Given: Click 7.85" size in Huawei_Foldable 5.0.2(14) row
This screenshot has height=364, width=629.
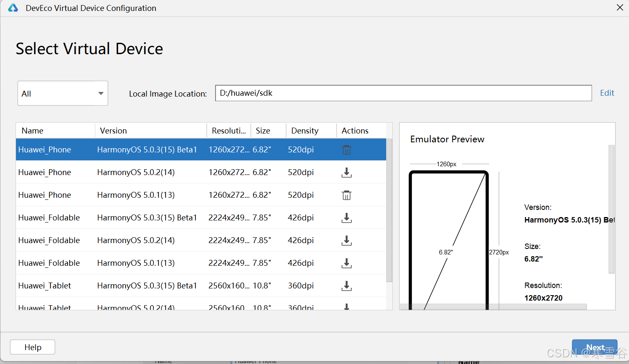Looking at the screenshot, I should 262,241.
